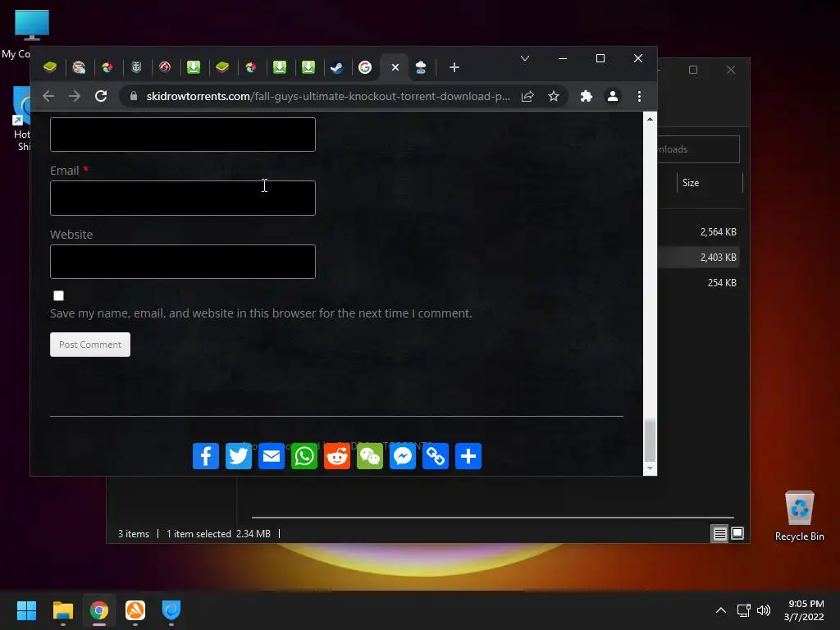Open File Explorer from taskbar
This screenshot has width=840, height=630.
click(62, 610)
